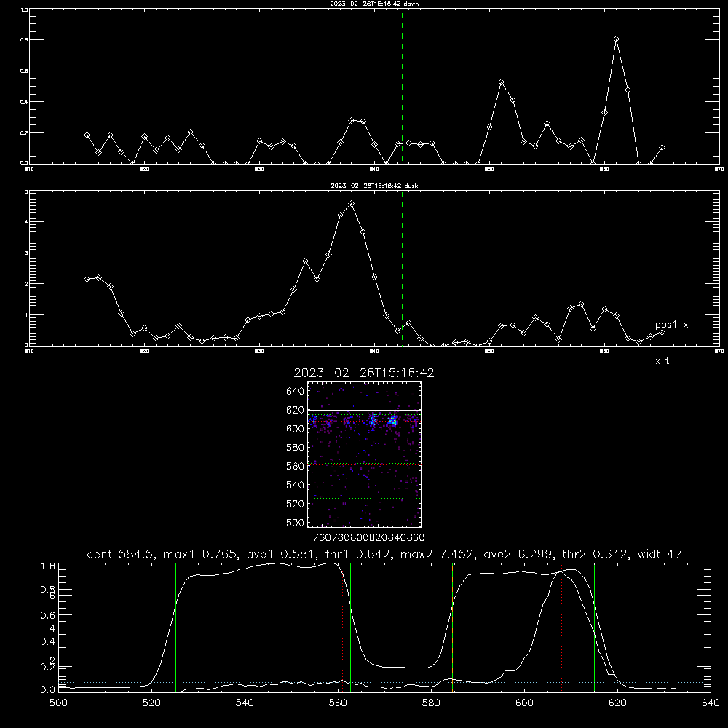728x728 pixels.
Task: Click the "560" y-axis label on the heatmap
Action: point(296,466)
